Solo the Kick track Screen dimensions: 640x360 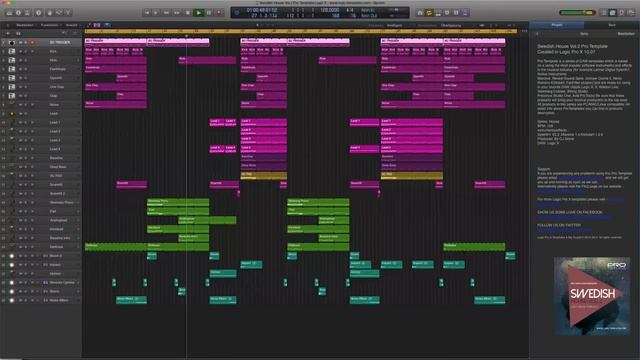pyautogui.click(x=26, y=51)
